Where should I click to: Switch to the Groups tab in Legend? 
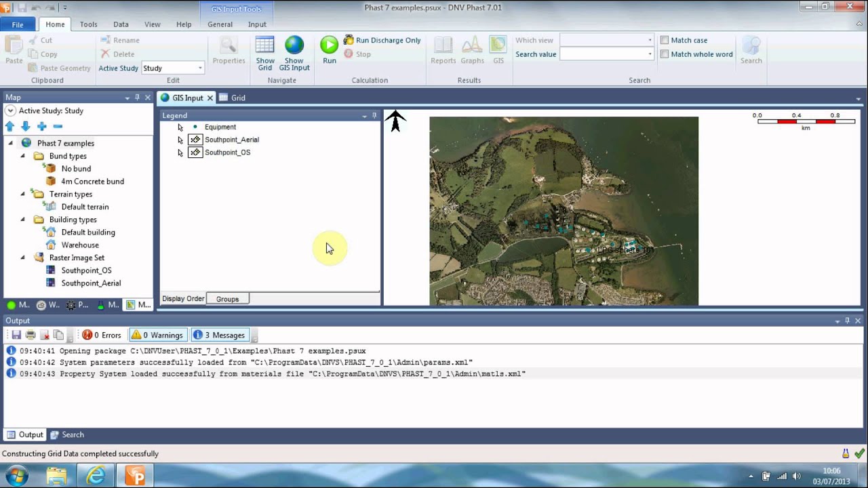point(227,299)
